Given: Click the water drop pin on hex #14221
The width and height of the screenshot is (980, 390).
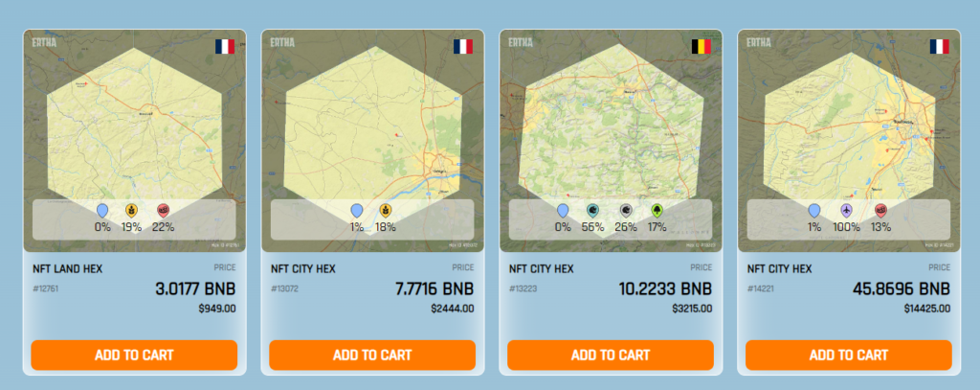Looking at the screenshot, I should point(814,210).
